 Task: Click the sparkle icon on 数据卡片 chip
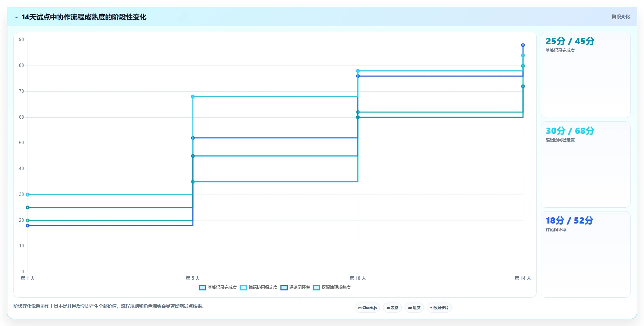[x=431, y=308]
